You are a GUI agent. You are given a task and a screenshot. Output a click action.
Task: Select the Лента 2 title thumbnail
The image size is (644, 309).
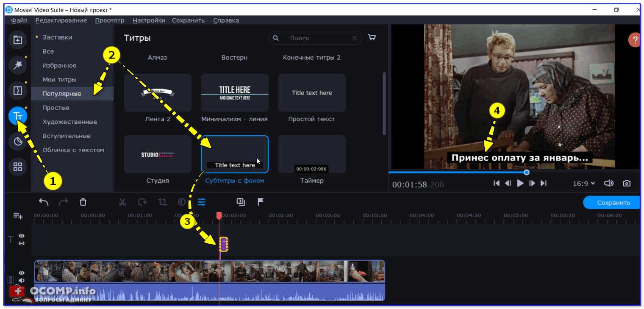158,93
